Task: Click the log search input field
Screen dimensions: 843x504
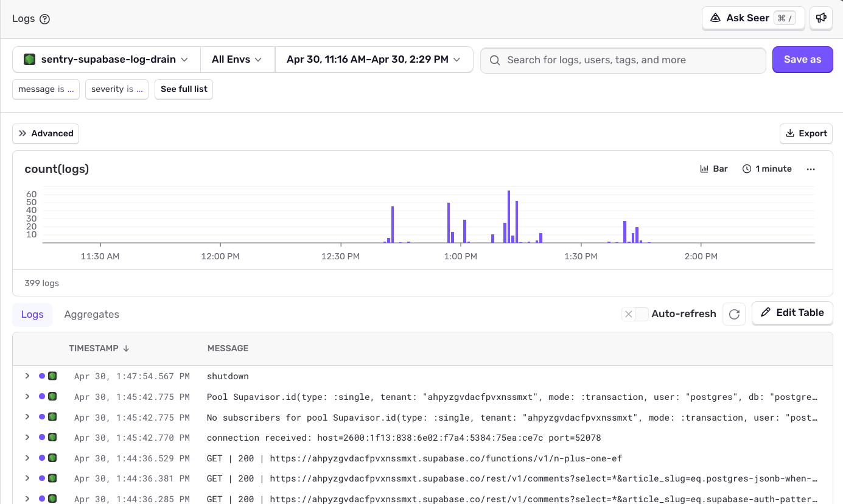Action: coord(623,60)
